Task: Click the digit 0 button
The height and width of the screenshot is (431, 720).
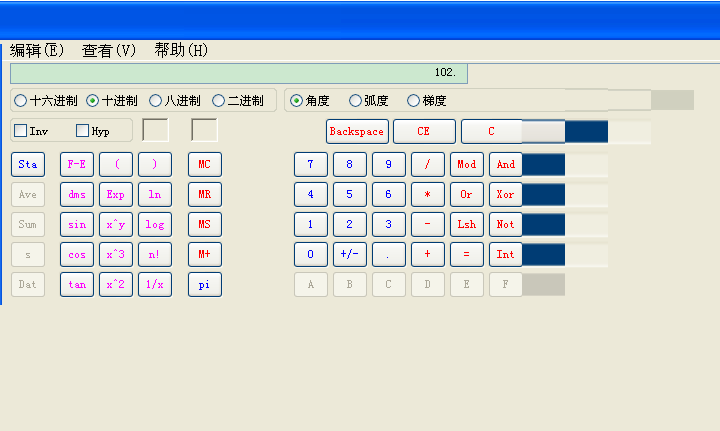Action: click(311, 254)
